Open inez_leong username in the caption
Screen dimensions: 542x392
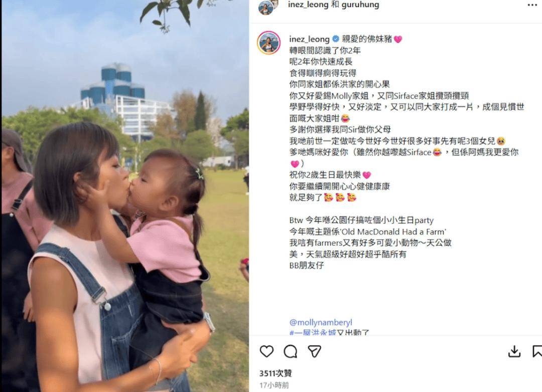309,39
